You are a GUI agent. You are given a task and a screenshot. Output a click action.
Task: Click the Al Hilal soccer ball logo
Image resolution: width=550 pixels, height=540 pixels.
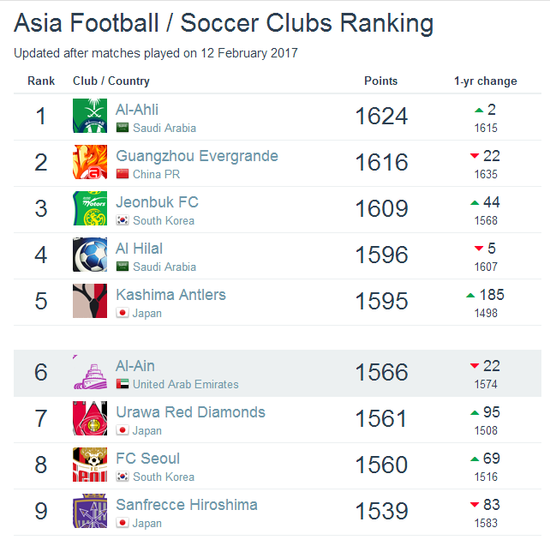[x=90, y=255]
